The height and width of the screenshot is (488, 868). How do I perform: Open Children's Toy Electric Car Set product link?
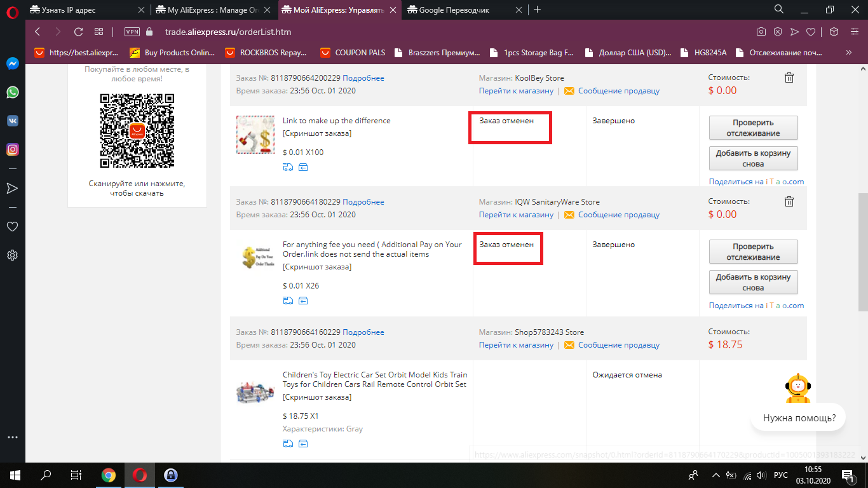tap(375, 380)
